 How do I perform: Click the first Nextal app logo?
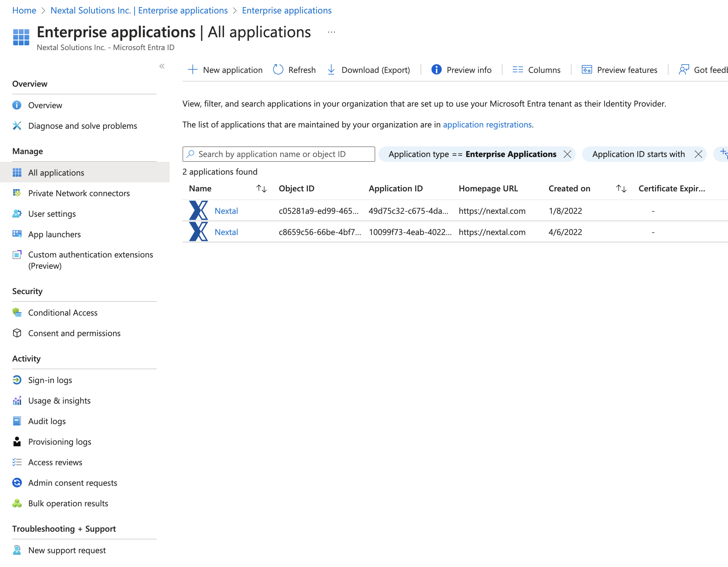tap(198, 211)
